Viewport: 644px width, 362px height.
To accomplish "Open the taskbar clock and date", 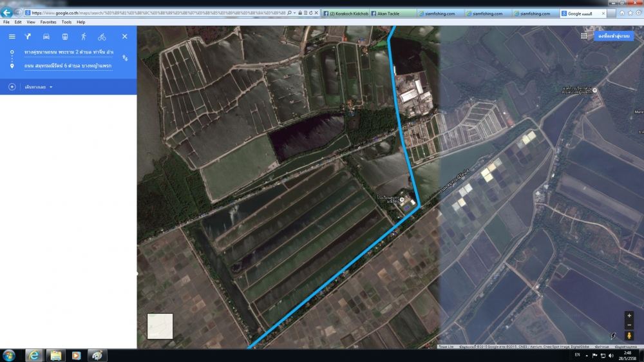I will [627, 356].
